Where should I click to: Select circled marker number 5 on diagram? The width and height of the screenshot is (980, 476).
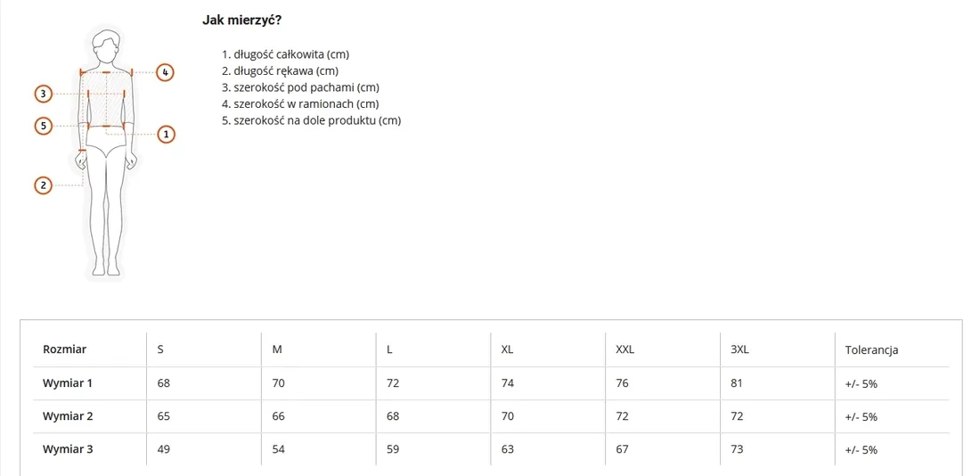click(43, 126)
